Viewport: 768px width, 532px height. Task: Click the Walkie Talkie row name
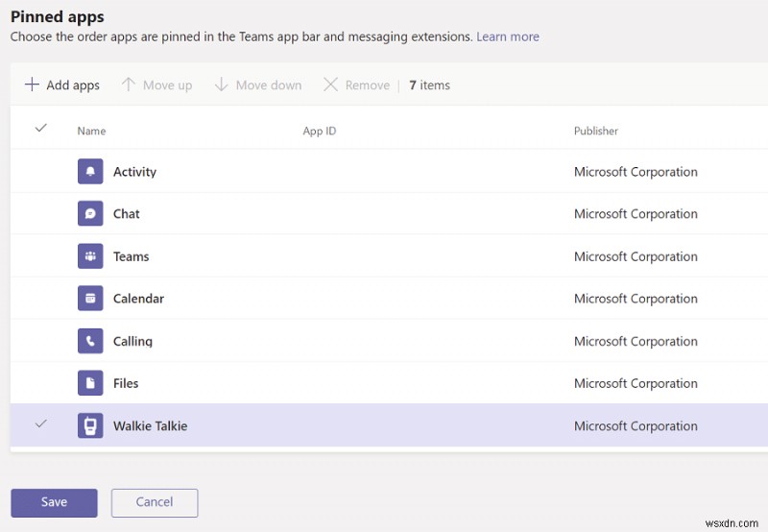coord(150,426)
